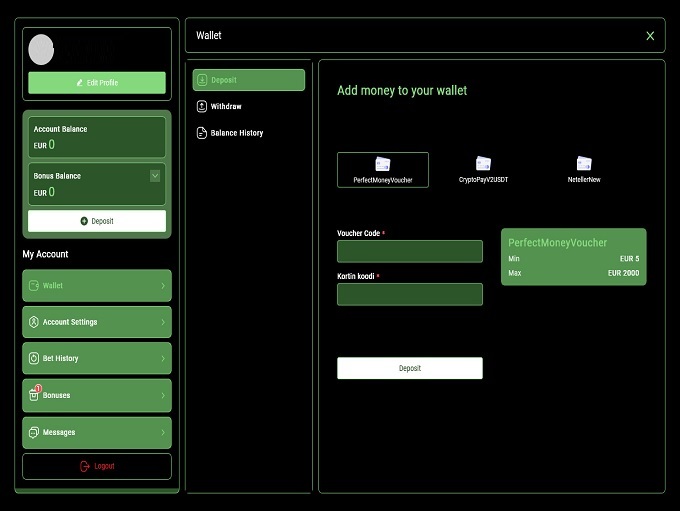
Task: Log out using the Logout button
Action: (x=97, y=466)
